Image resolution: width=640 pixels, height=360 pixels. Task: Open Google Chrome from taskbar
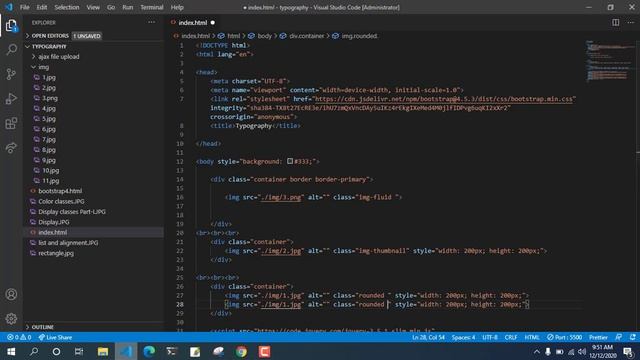241,351
